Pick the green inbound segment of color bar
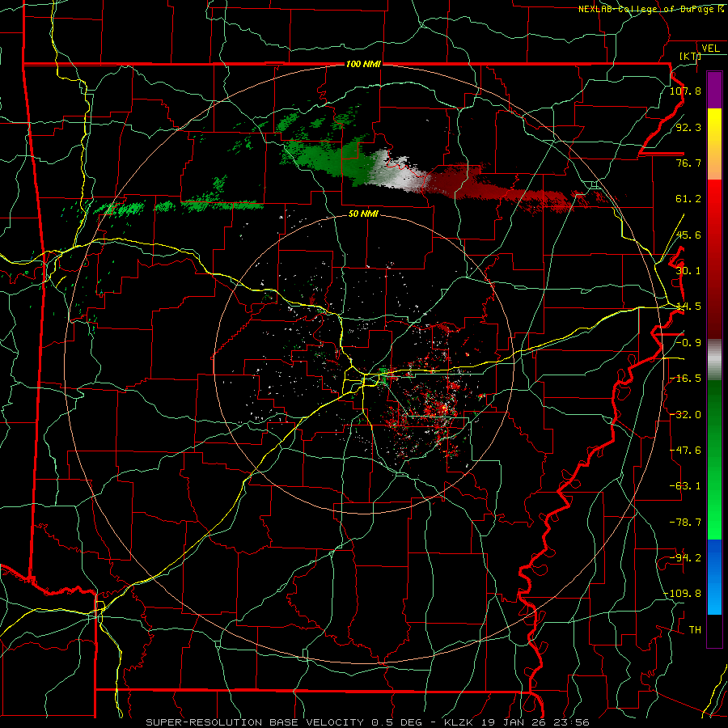This screenshot has width=728, height=728. (714, 459)
